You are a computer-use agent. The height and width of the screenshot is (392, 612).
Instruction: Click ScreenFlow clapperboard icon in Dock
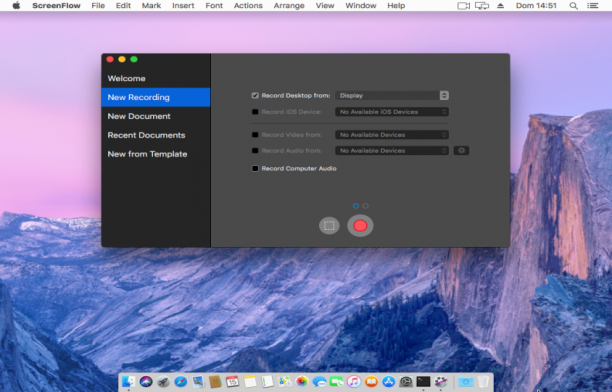click(x=441, y=381)
